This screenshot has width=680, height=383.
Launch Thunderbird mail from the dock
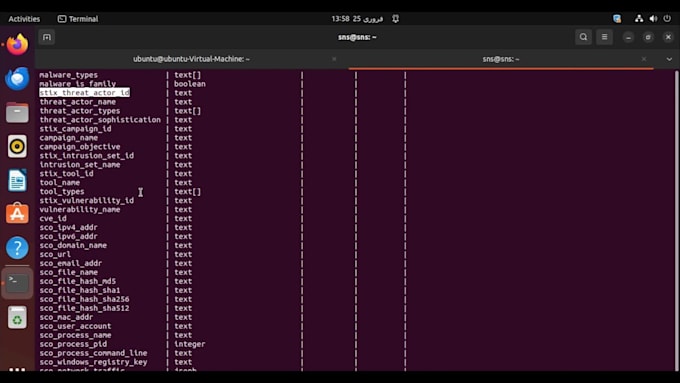17,79
